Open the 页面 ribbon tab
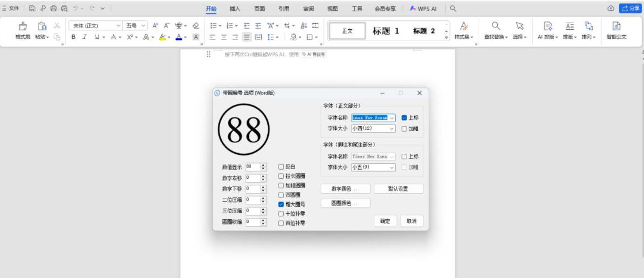Viewport: 644px width, 278px height. point(260,8)
